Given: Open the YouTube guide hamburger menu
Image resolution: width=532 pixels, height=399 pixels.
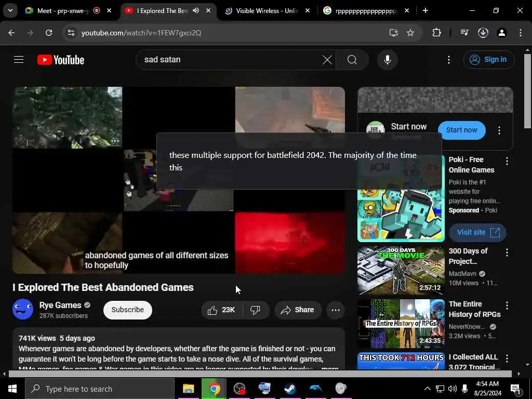Looking at the screenshot, I should click(x=19, y=60).
